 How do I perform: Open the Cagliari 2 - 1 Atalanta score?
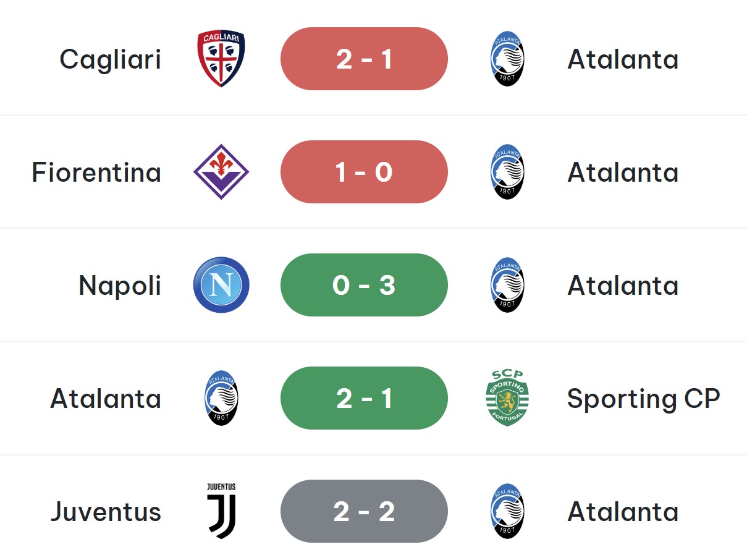pyautogui.click(x=364, y=59)
